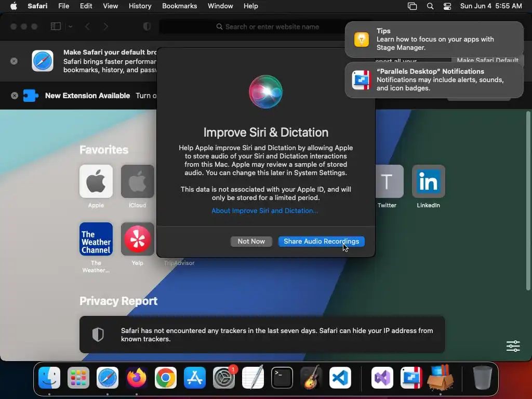Open TextEdit from the Dock
The width and height of the screenshot is (532, 399).
(x=253, y=377)
